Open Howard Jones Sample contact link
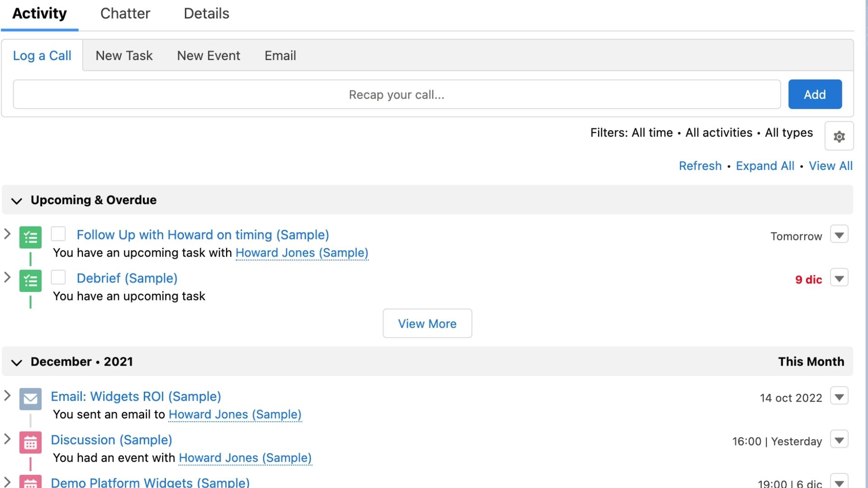Image resolution: width=868 pixels, height=488 pixels. [302, 252]
